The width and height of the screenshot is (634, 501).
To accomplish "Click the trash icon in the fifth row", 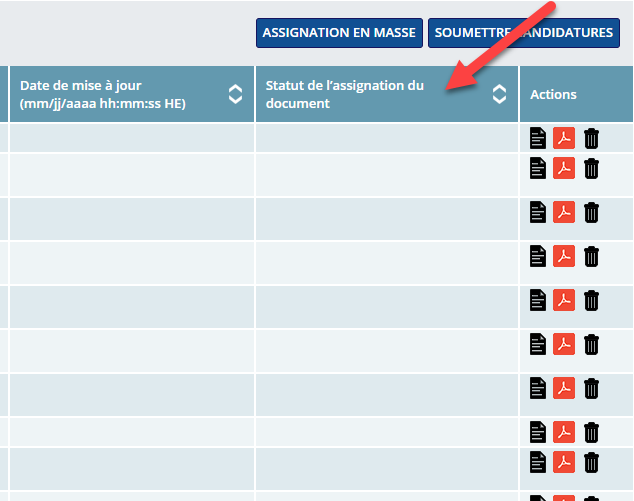I will pyautogui.click(x=591, y=300).
